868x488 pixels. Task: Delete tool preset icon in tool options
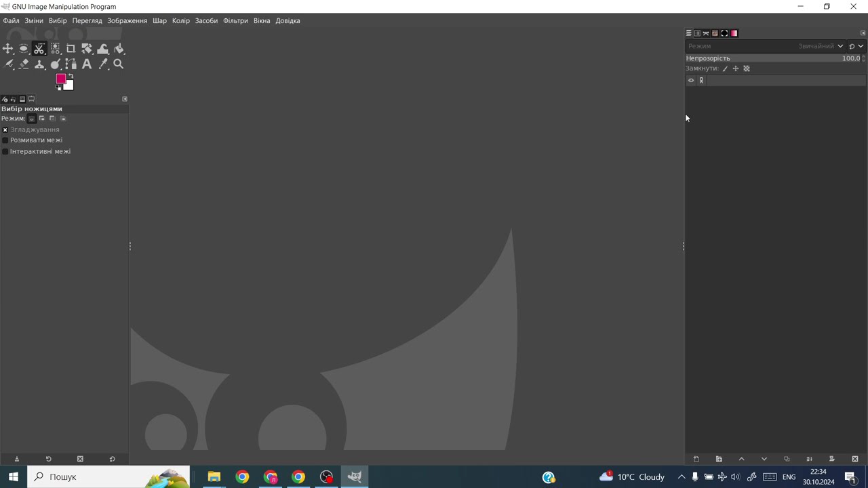[x=80, y=459]
